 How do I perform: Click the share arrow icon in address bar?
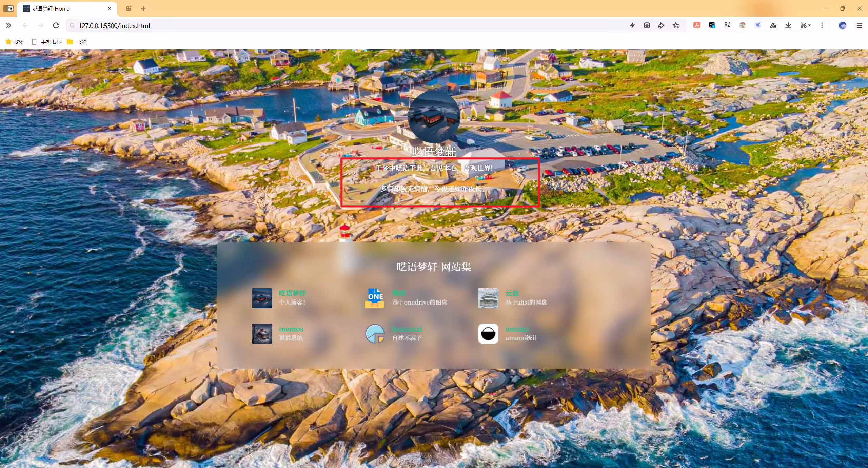click(661, 25)
